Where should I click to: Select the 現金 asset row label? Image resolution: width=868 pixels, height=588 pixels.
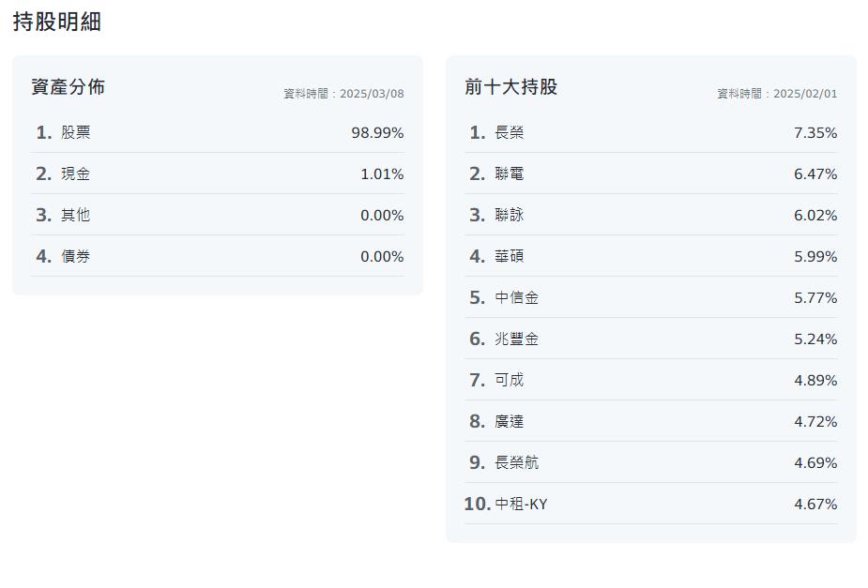[x=76, y=173]
